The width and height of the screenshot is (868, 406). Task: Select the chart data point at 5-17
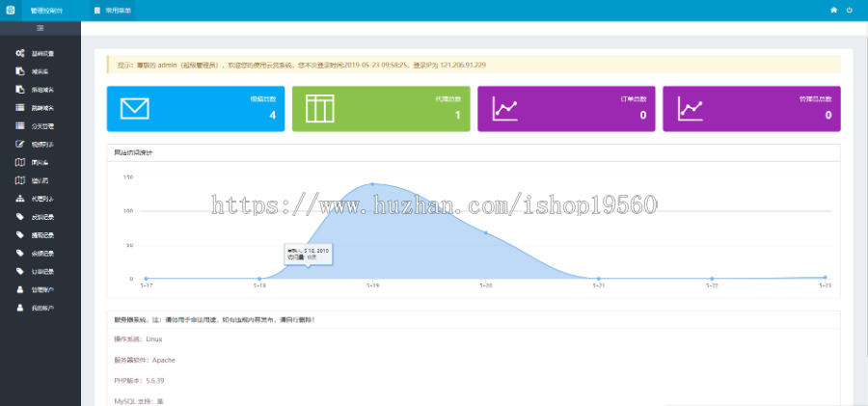147,279
